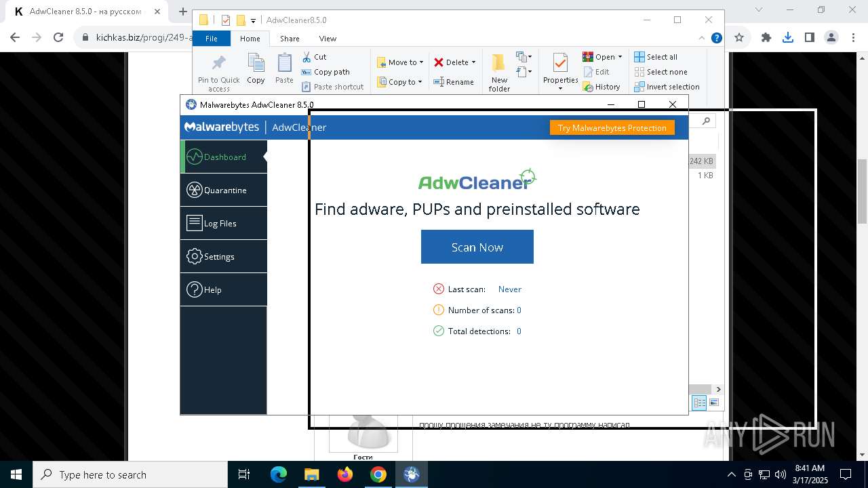Open the Copy to dropdown in Explorer

point(400,82)
